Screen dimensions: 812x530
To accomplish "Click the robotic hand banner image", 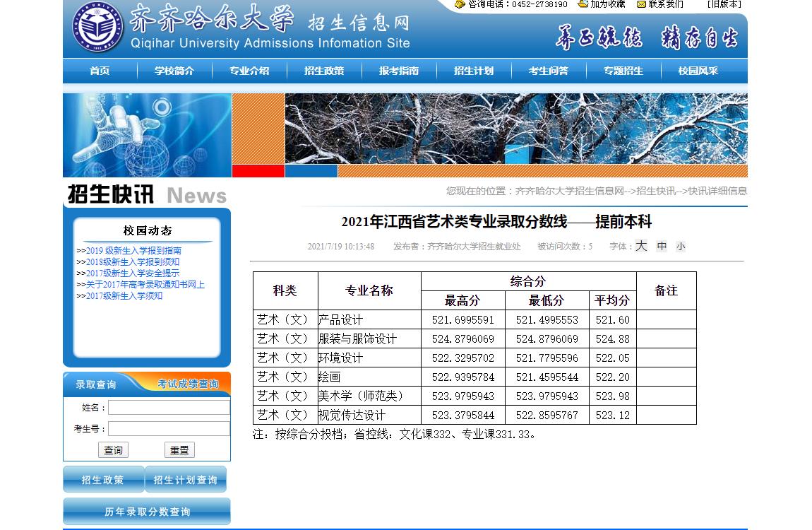I will [x=147, y=135].
